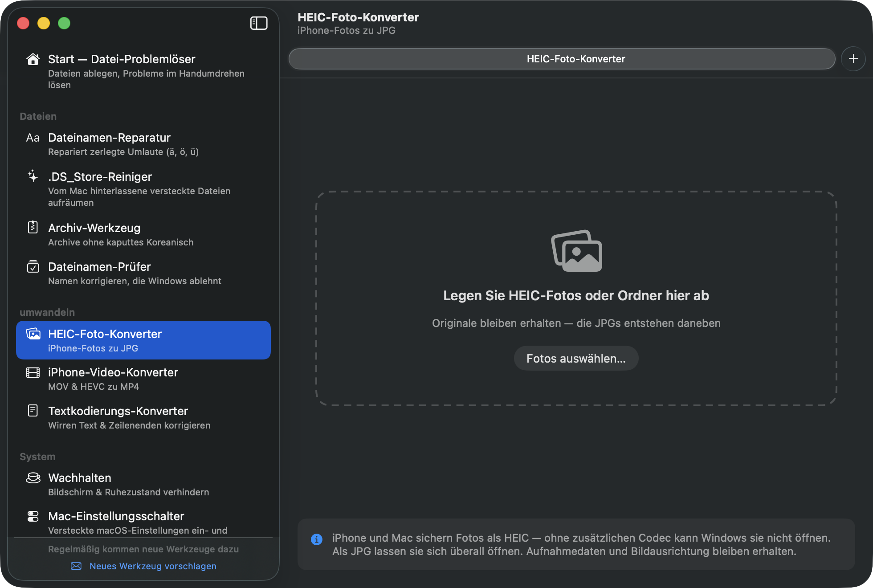Image resolution: width=873 pixels, height=588 pixels.
Task: Open the Textkodierungs-Konverter tool
Action: [143, 417]
